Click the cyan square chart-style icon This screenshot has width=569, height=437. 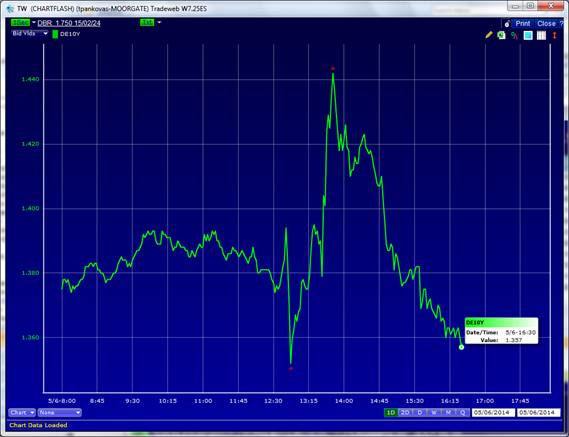[528, 35]
